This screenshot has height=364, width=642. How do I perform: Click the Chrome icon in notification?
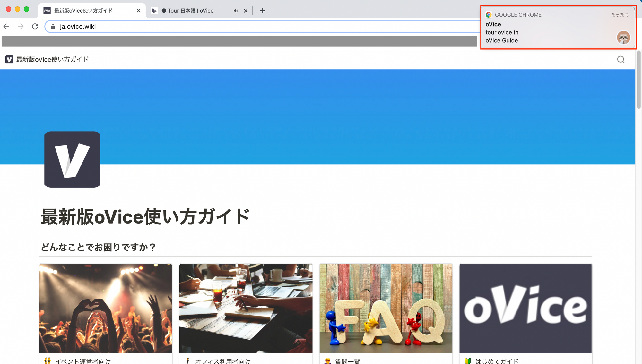[x=489, y=15]
